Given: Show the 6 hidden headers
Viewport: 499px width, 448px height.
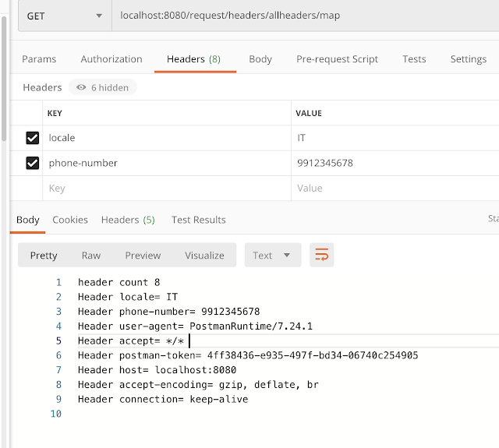Looking at the screenshot, I should tap(103, 87).
